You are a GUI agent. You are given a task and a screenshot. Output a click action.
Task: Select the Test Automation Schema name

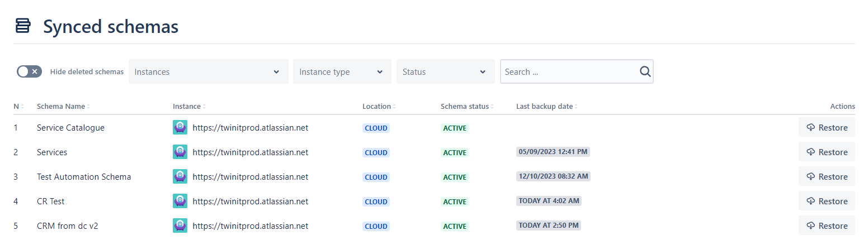click(84, 177)
